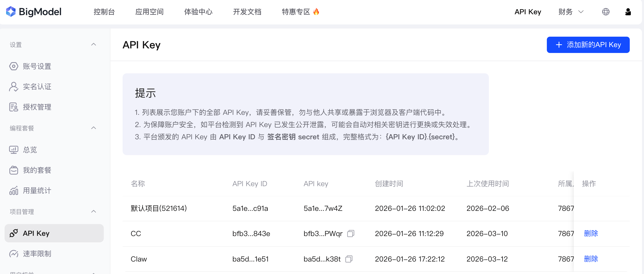Copy the CC API key
The width and height of the screenshot is (644, 274).
click(x=351, y=233)
